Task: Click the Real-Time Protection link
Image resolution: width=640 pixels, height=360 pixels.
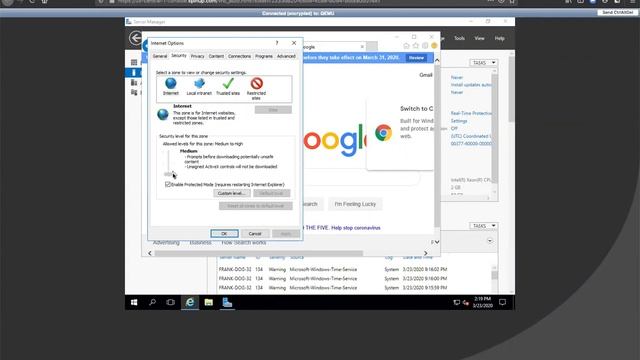Action: (x=471, y=113)
